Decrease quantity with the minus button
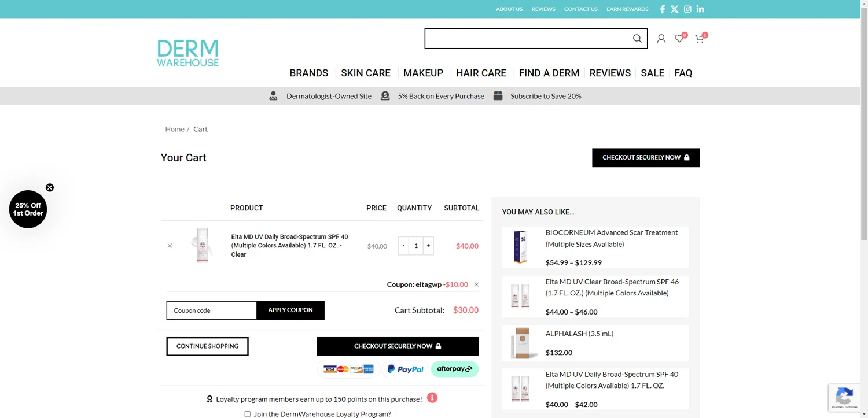This screenshot has width=868, height=418. click(403, 246)
